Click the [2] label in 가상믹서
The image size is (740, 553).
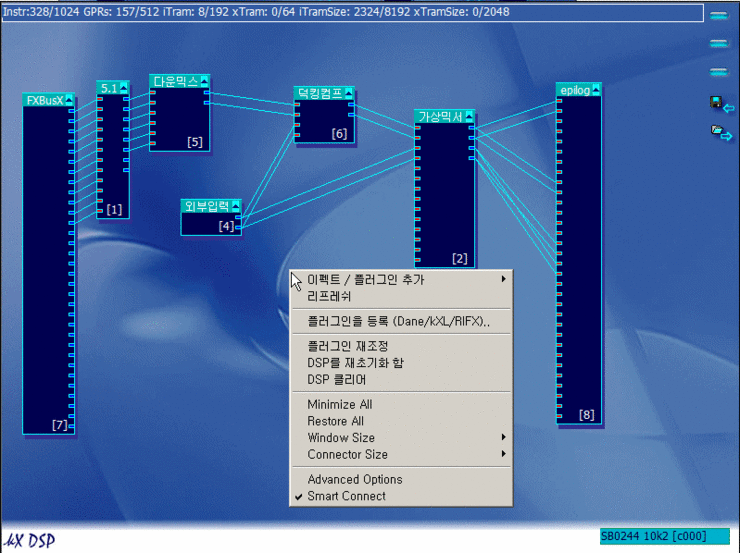460,259
